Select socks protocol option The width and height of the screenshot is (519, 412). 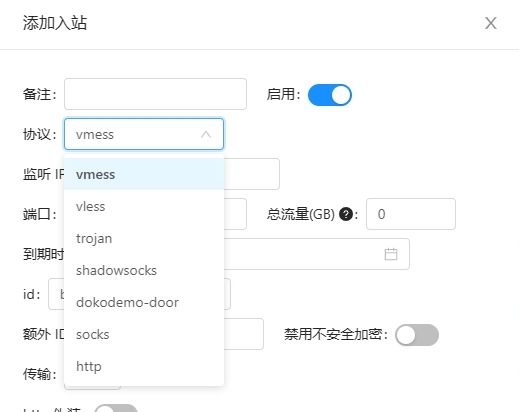144,334
